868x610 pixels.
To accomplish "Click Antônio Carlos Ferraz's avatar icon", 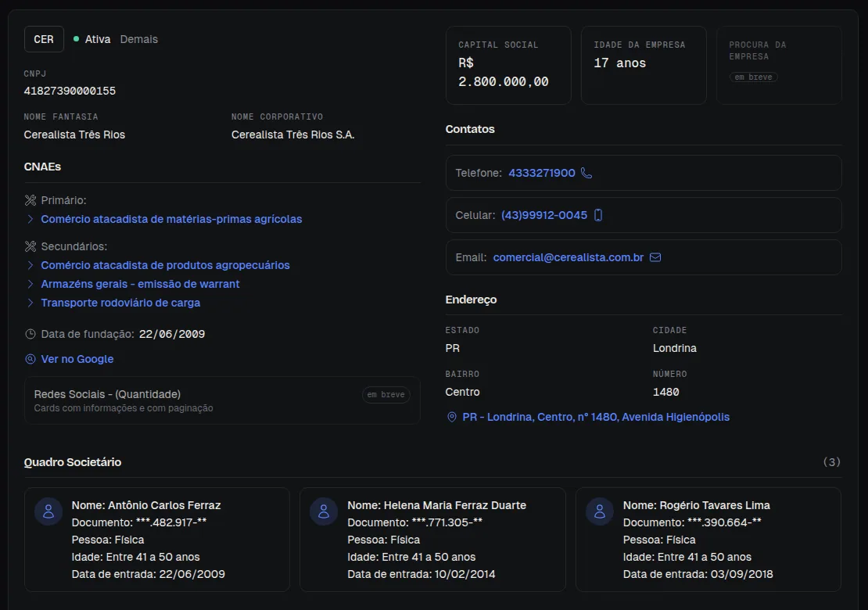I will click(48, 511).
